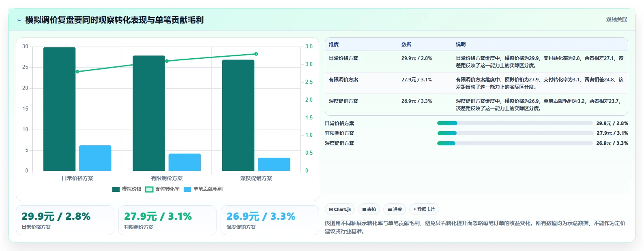
Task: Click progress value 29.9元 / 2.8% at right
Action: 612,123
